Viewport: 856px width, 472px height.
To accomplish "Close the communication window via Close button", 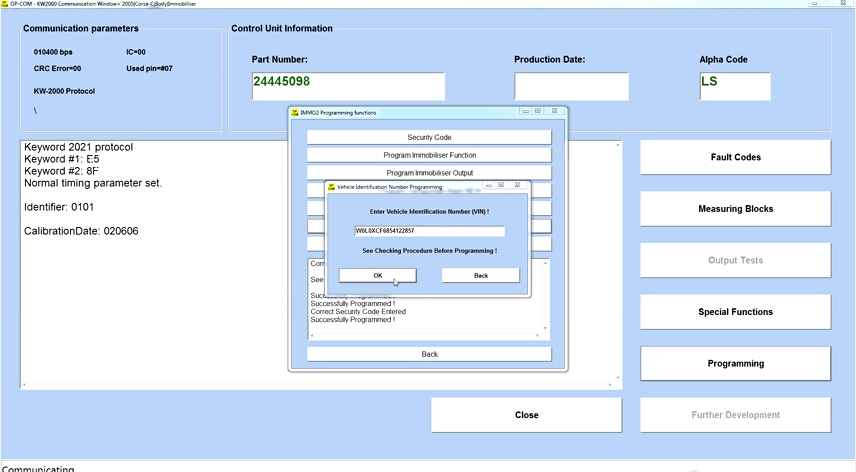I will (526, 415).
